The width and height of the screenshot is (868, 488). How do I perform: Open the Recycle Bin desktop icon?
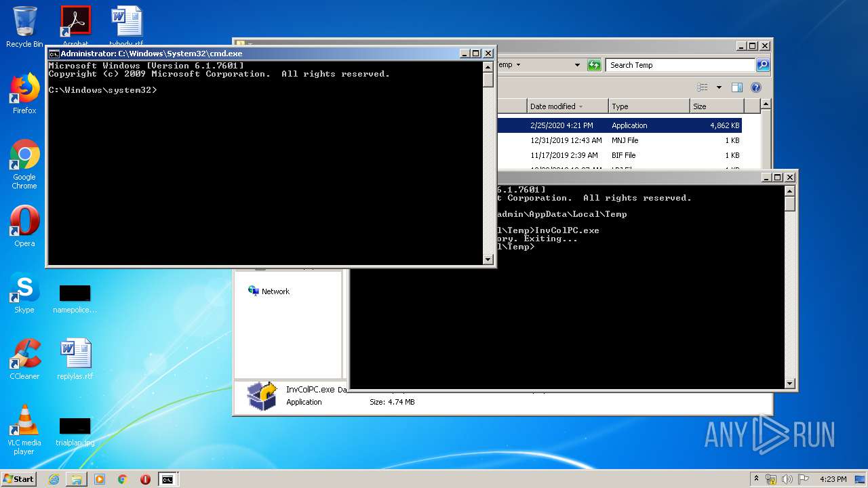coord(24,27)
